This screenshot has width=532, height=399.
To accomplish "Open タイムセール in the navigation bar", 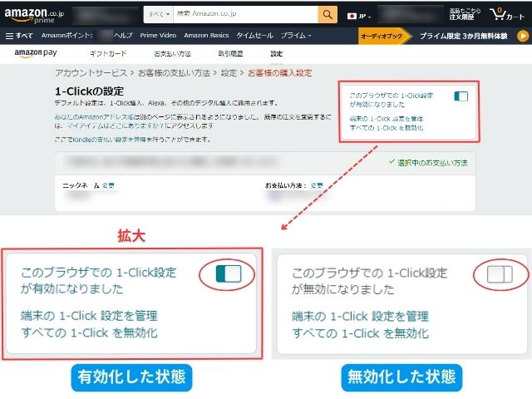I will click(254, 35).
